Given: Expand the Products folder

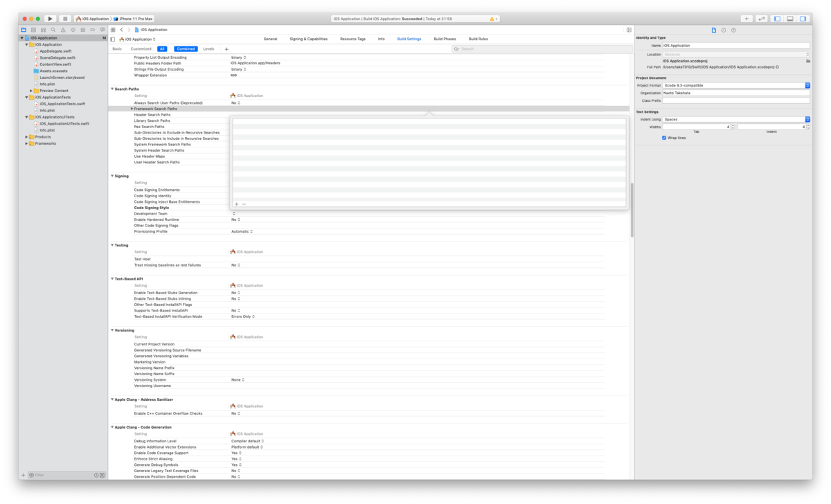Looking at the screenshot, I should click(x=26, y=137).
